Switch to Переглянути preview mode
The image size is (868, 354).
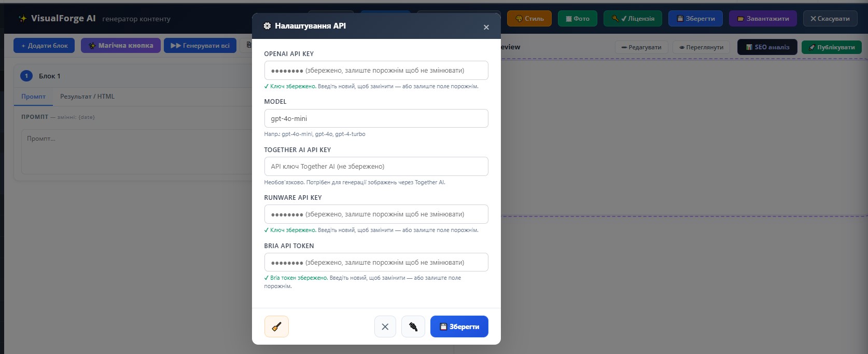[702, 47]
